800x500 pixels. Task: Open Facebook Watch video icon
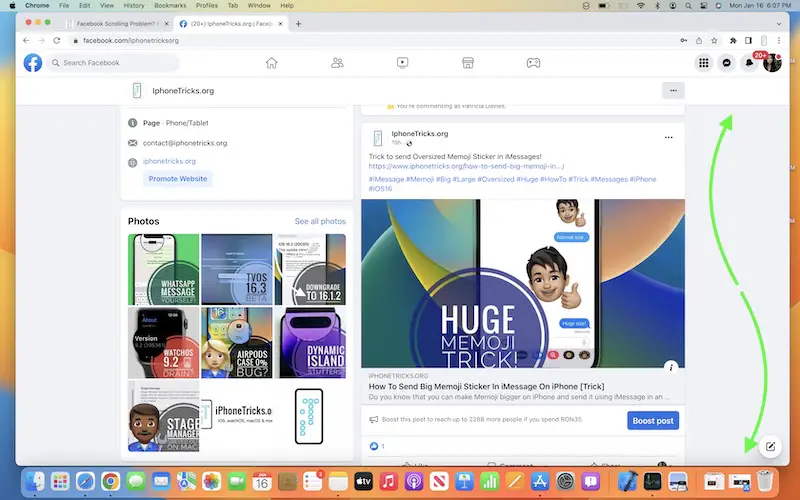click(402, 63)
